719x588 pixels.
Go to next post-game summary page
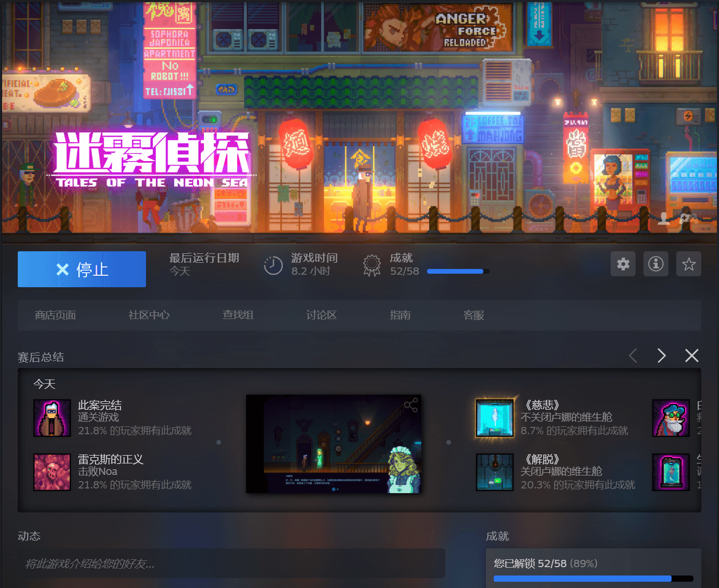662,356
